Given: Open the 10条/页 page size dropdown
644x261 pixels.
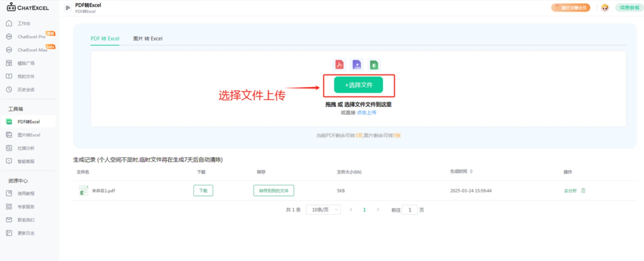Looking at the screenshot, I should pos(323,210).
